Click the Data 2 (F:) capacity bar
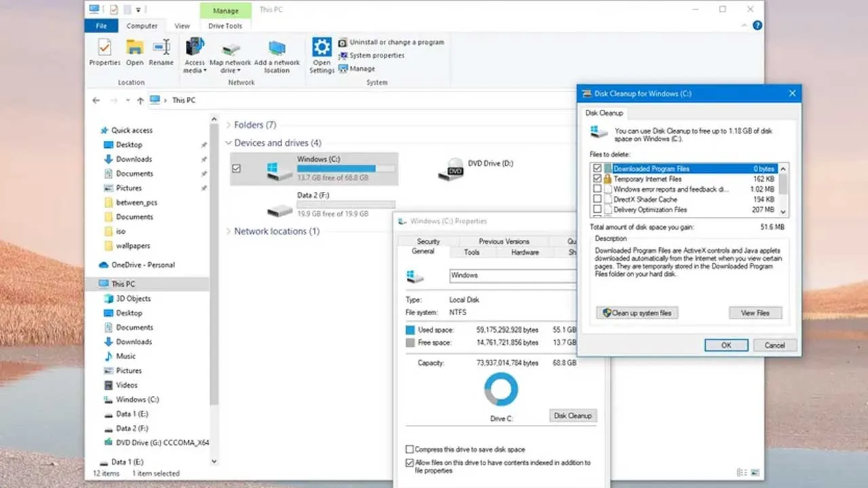The width and height of the screenshot is (868, 488). point(346,204)
